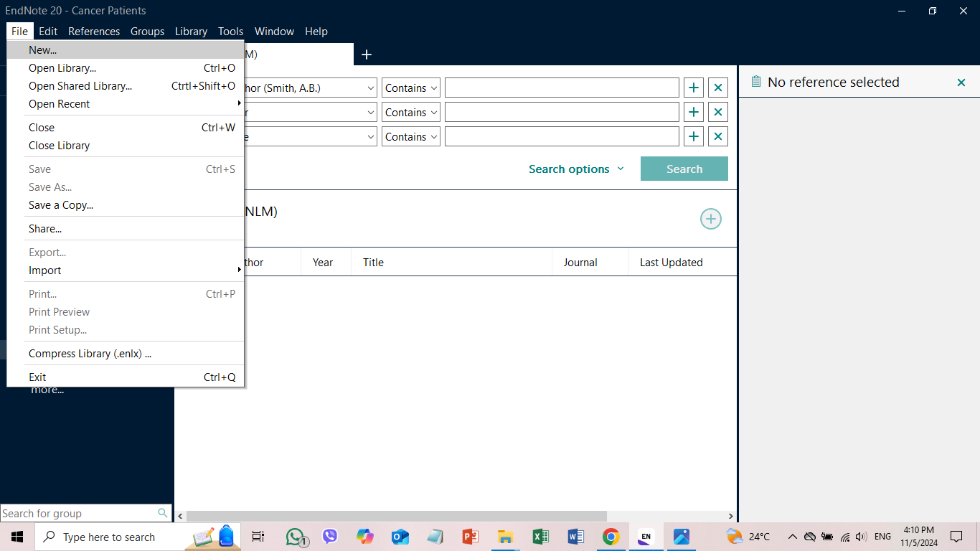Screen dimensions: 980x551
Task: Open the Author (Smith, A.B.) field dropdown
Action: point(371,88)
